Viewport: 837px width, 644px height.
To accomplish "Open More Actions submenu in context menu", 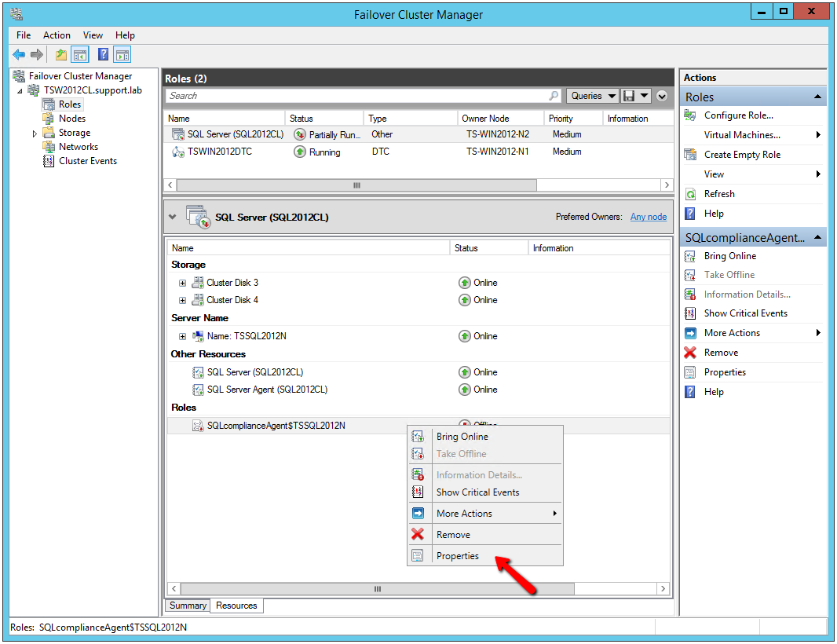I will (486, 513).
